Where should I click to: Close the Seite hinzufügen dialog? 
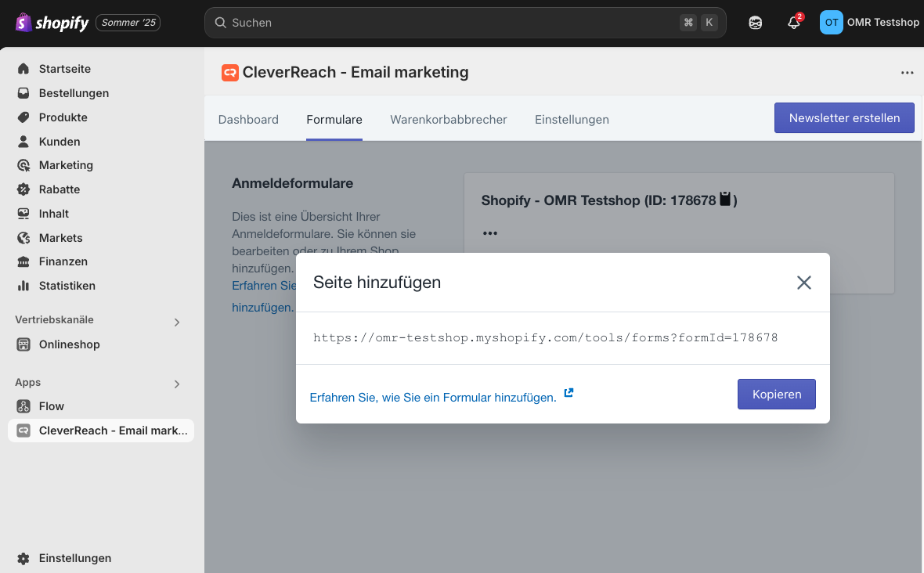point(803,283)
